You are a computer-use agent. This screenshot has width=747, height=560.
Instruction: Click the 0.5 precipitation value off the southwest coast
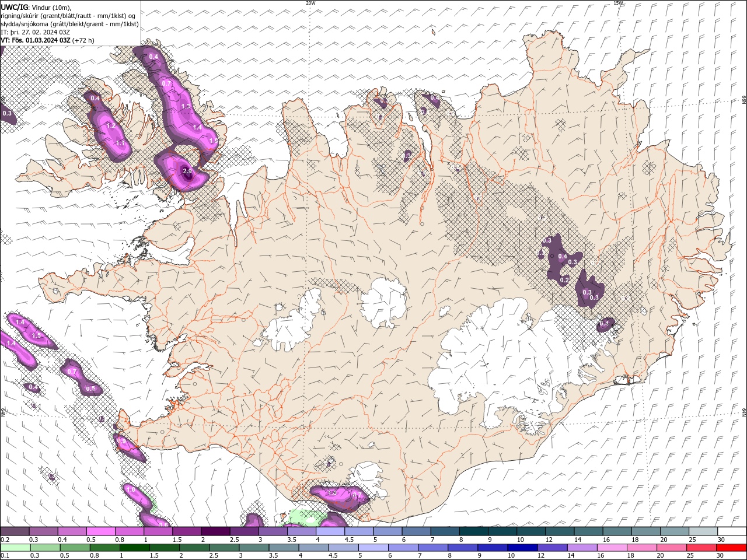pos(90,388)
